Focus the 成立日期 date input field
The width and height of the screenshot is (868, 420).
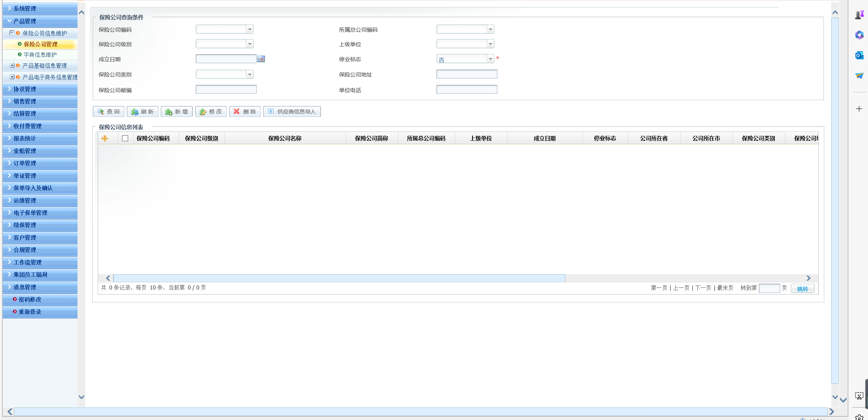[x=226, y=59]
